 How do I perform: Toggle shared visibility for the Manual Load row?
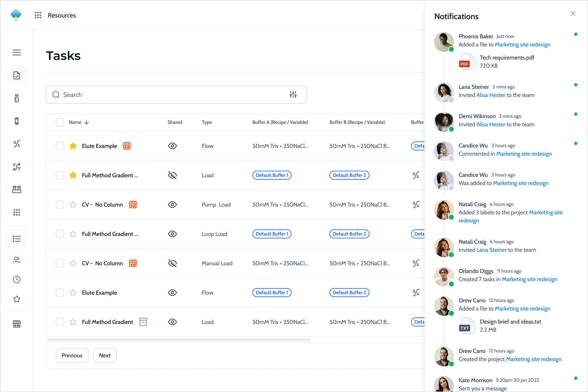pyautogui.click(x=172, y=263)
